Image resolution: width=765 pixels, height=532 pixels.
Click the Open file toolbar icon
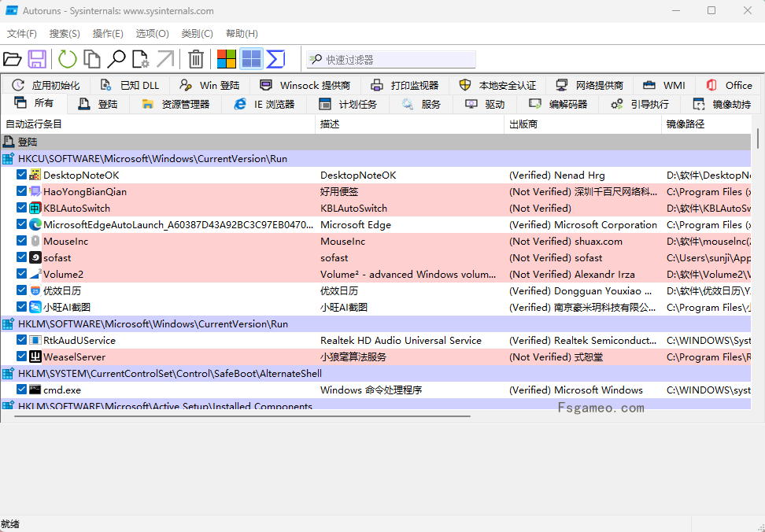[x=12, y=60]
